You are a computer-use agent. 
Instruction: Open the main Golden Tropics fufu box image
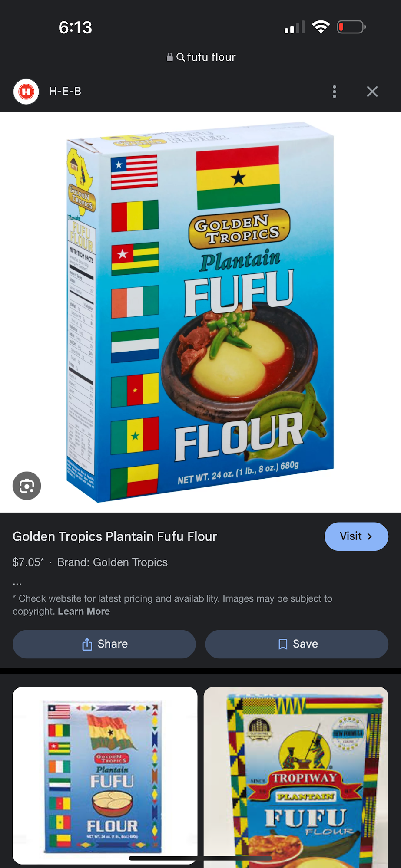(x=200, y=312)
